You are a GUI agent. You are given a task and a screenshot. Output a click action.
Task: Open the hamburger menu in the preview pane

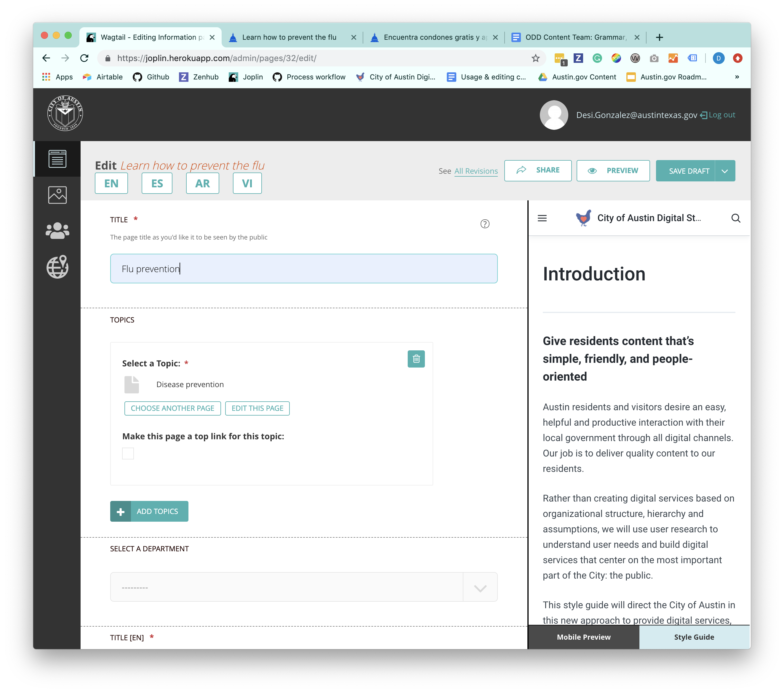[542, 218]
